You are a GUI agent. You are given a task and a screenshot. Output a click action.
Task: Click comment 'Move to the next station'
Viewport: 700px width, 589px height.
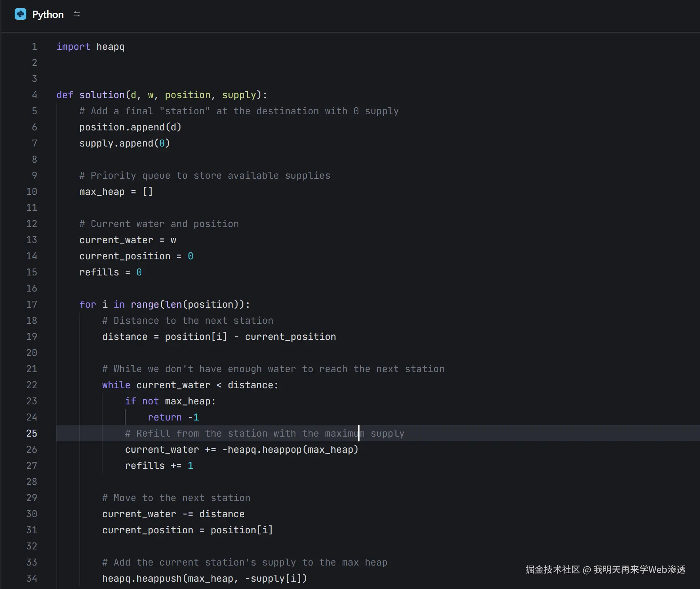176,498
